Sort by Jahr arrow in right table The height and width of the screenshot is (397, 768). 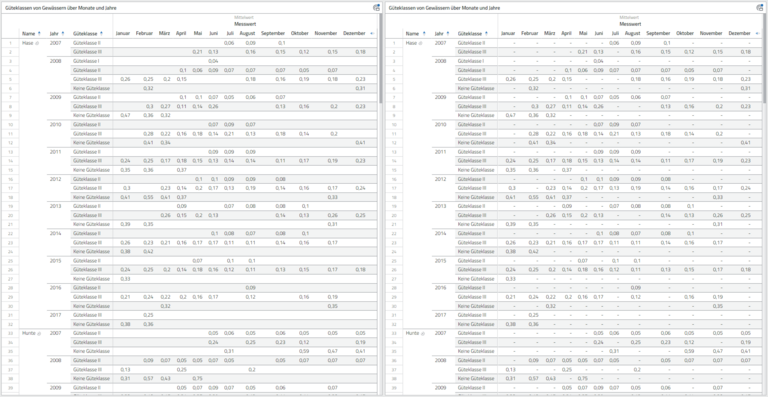click(447, 34)
